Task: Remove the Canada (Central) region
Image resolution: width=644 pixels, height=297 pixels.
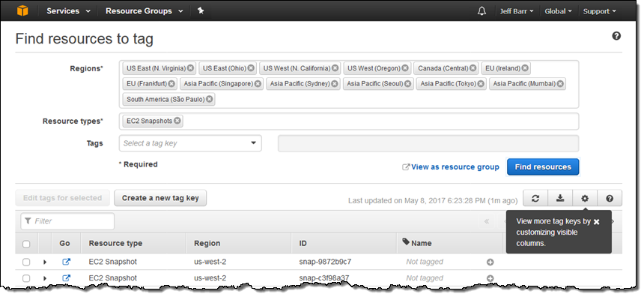Action: point(473,68)
